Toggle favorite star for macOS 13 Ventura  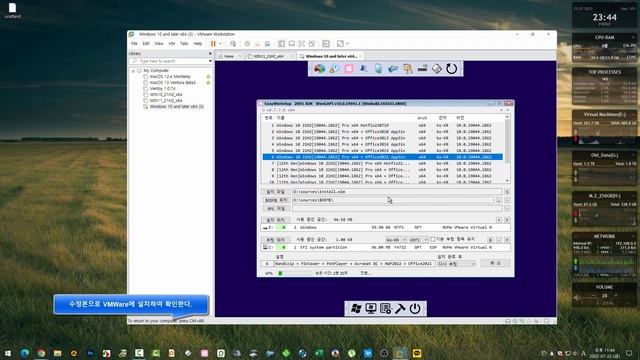[208, 82]
